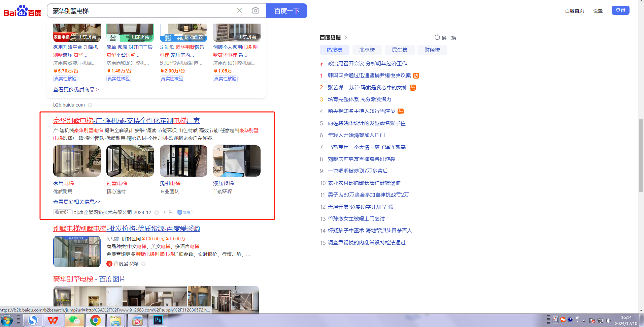Viewport: 644px width, 327px height.
Task: Switch to the 北京榜 tab
Action: 367,50
